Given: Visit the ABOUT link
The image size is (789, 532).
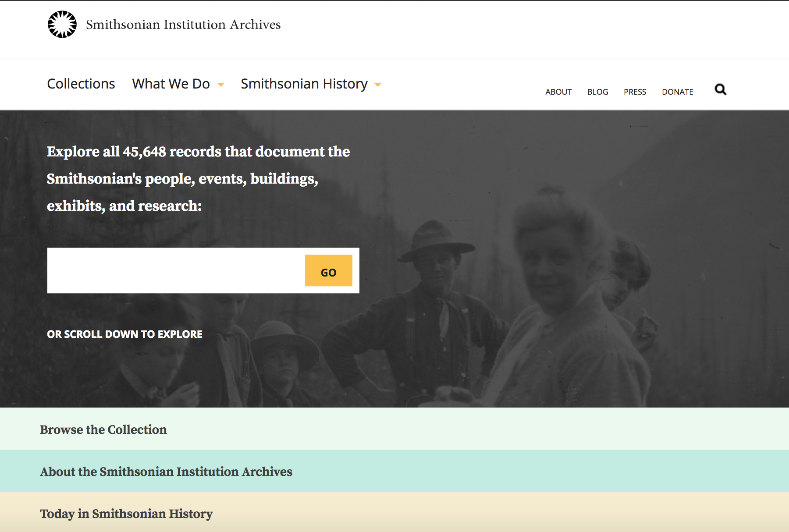Looking at the screenshot, I should 558,92.
